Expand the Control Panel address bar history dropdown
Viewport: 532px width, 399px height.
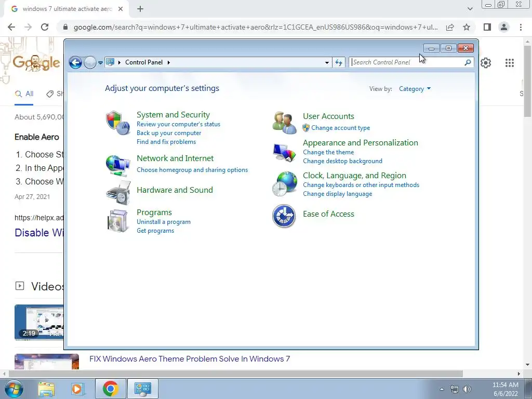[327, 62]
